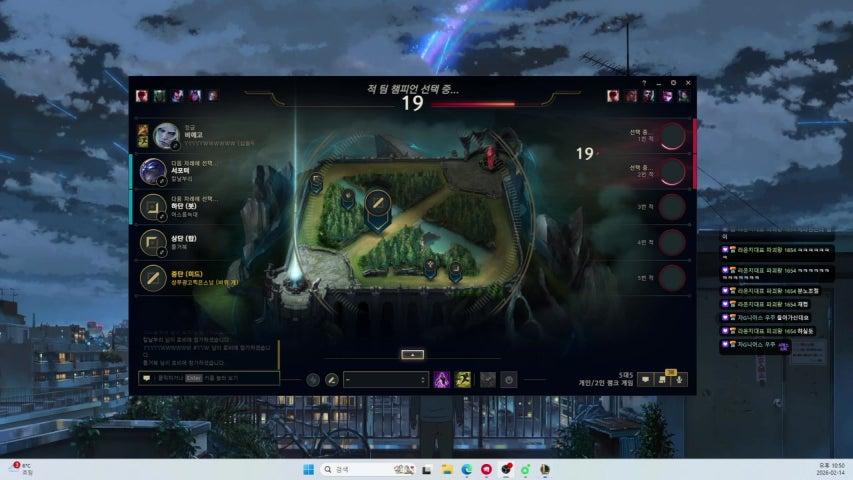Click the Windows Start button
This screenshot has height=480, width=853.
coord(308,469)
